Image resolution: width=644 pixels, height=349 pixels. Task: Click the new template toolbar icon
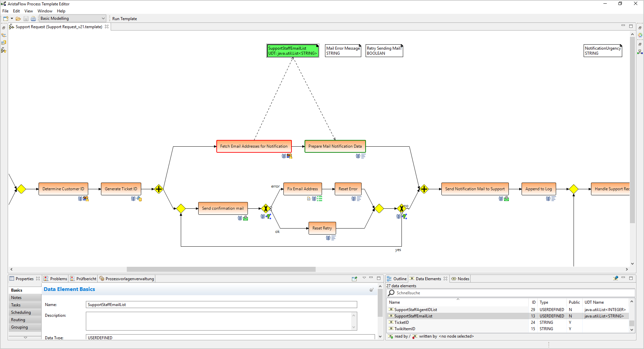[x=6, y=19]
